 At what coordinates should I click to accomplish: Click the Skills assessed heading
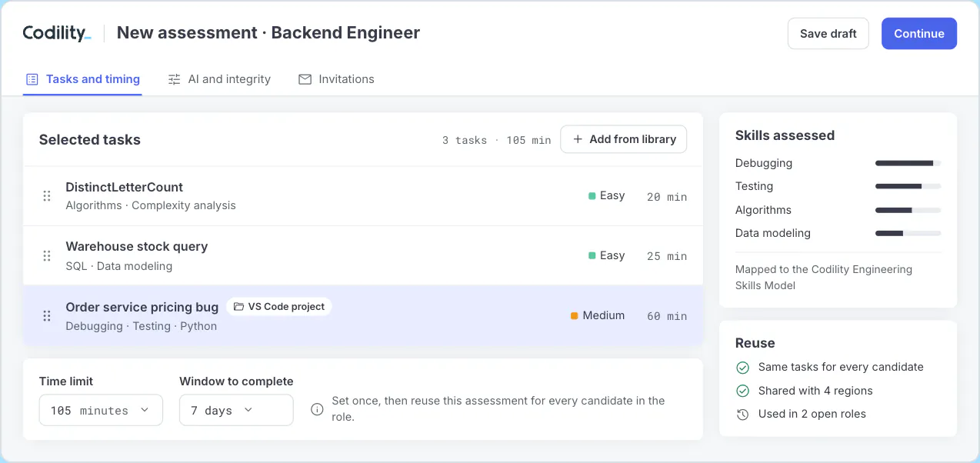coord(785,135)
